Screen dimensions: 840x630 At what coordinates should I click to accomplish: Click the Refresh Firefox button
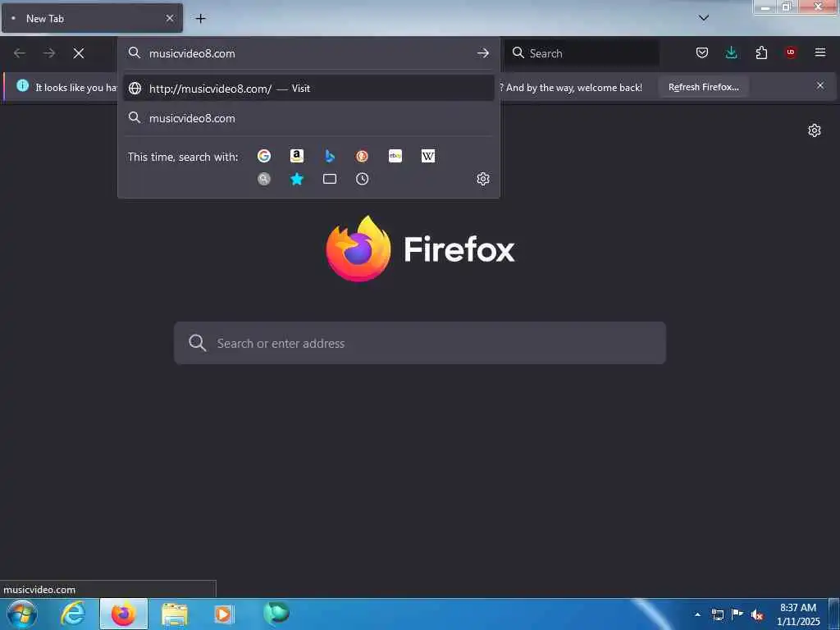click(703, 87)
